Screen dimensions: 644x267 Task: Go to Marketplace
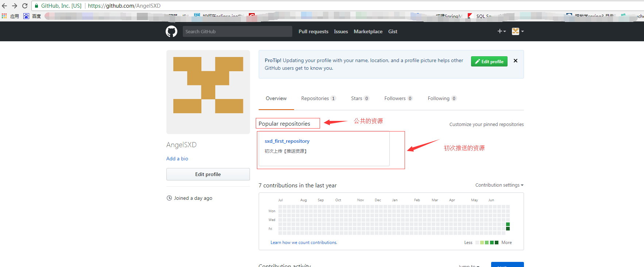368,31
